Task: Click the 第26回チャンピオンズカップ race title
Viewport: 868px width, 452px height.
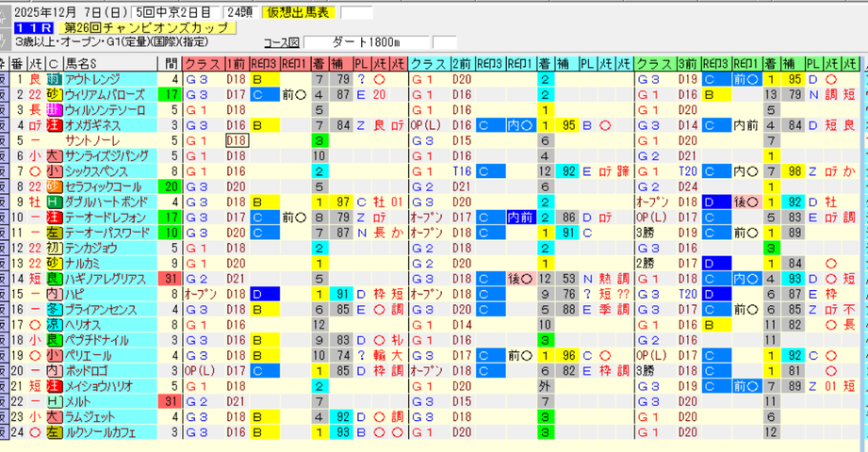Action: 147,27
